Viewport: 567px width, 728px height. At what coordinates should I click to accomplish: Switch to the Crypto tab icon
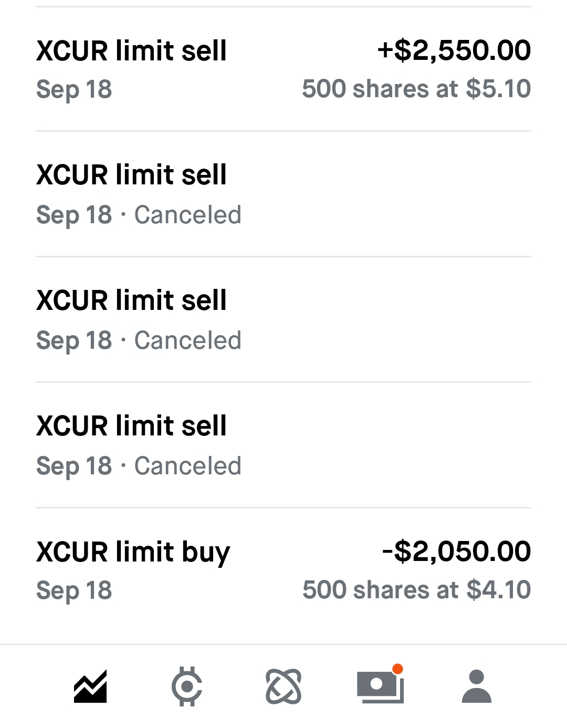(187, 686)
